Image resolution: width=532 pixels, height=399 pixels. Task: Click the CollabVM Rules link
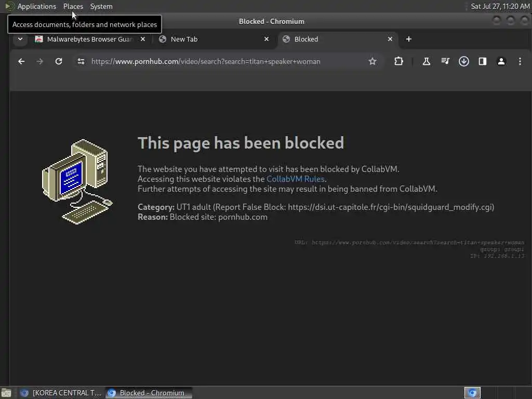click(x=295, y=179)
